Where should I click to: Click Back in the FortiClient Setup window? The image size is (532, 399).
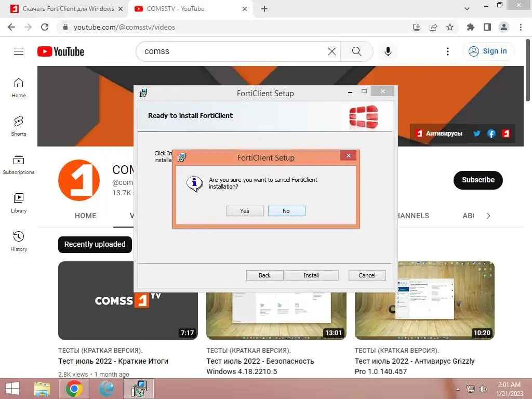point(264,275)
